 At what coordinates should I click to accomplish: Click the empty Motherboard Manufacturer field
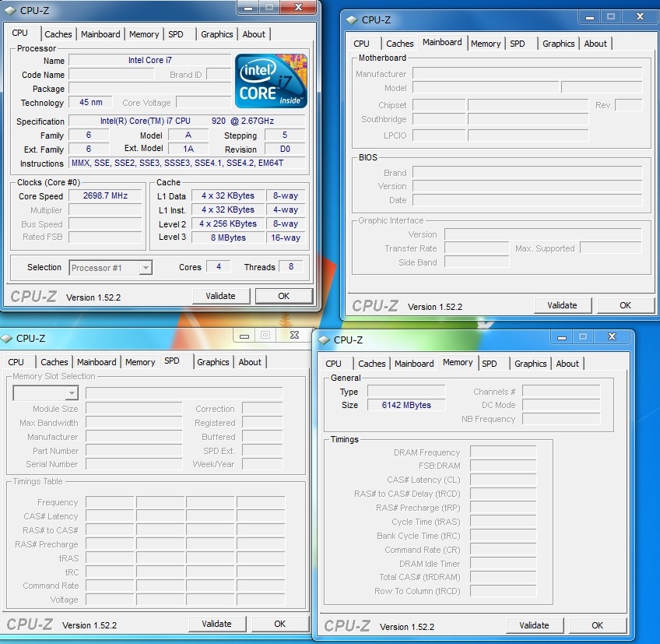[528, 74]
